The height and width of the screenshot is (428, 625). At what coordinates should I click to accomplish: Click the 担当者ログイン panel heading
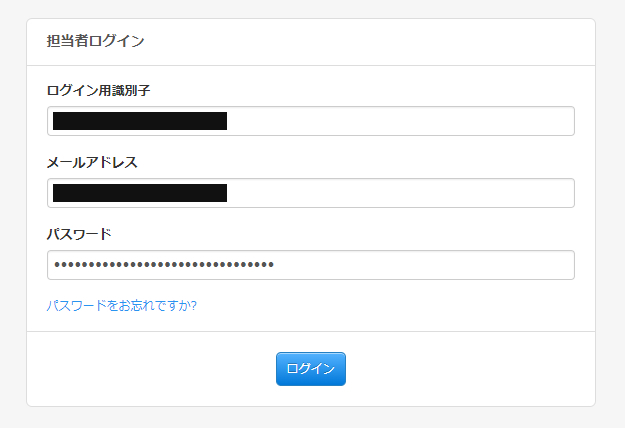coord(95,41)
